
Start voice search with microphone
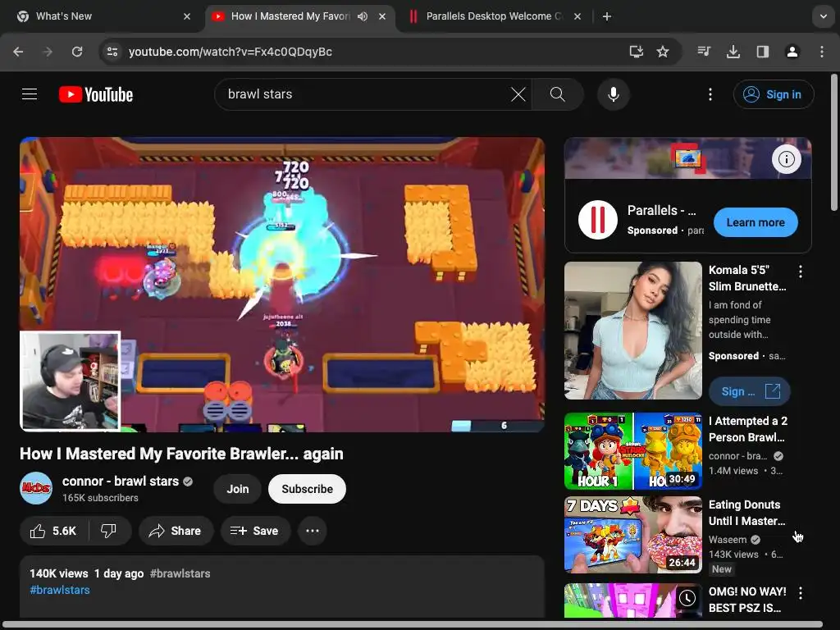614,94
